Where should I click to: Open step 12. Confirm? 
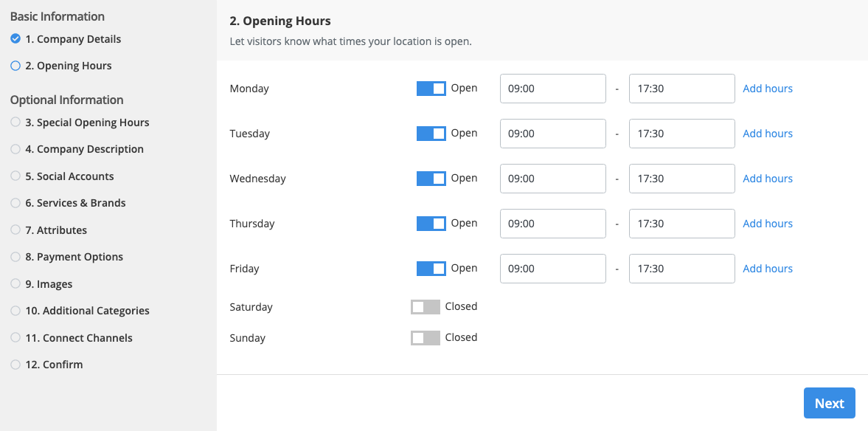(55, 364)
